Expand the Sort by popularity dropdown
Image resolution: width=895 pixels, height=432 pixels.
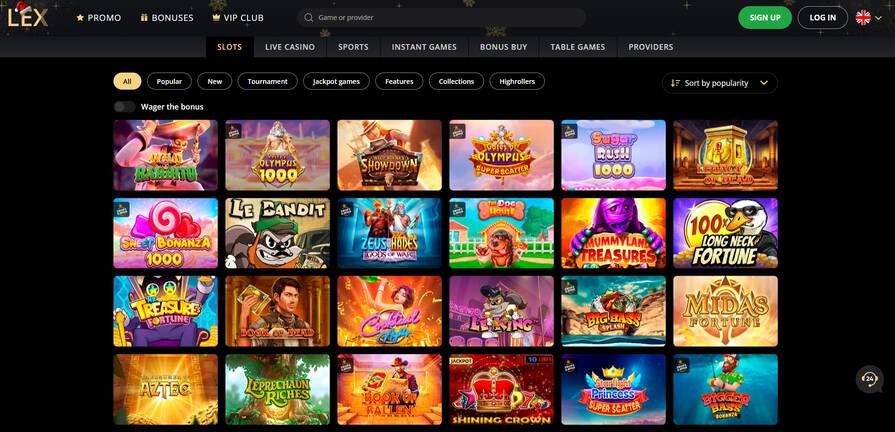coord(720,83)
